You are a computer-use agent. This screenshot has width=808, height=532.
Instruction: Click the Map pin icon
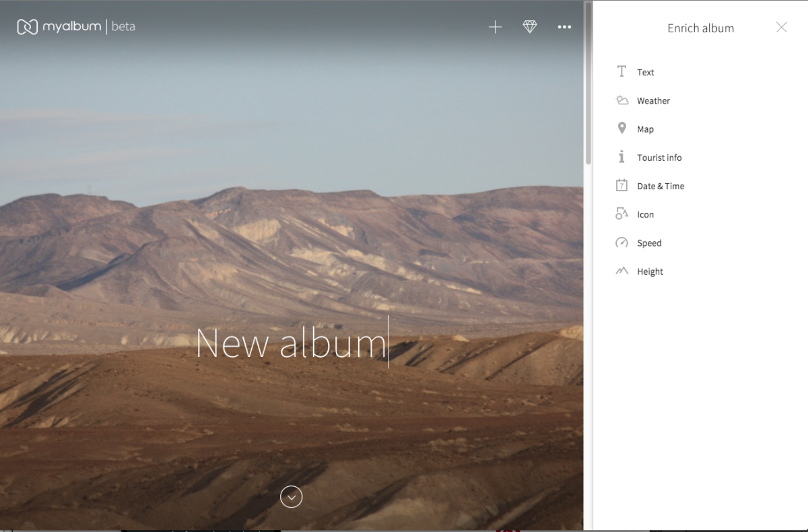(x=621, y=129)
